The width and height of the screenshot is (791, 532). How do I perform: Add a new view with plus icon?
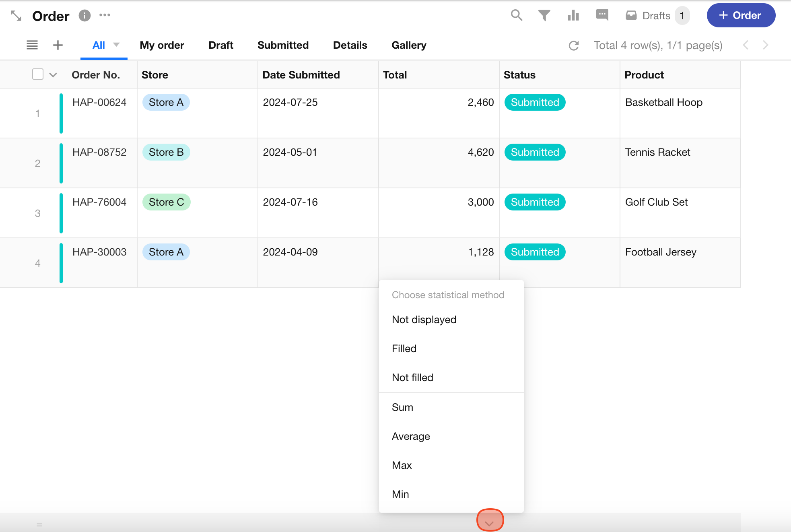coord(58,45)
